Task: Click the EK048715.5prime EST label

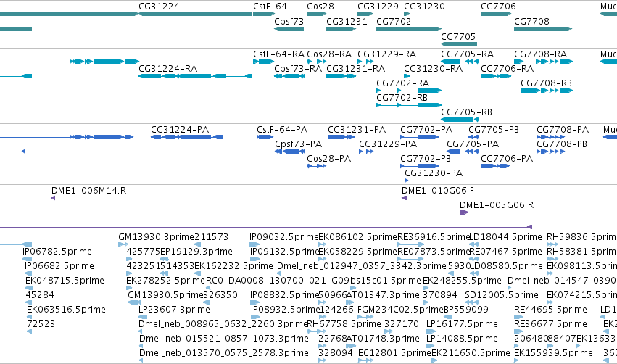Action: (x=65, y=280)
